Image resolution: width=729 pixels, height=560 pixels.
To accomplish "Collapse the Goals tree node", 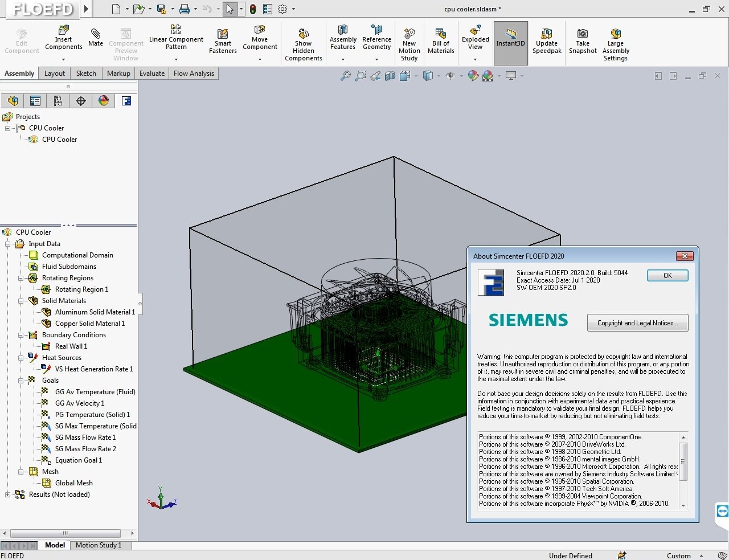I will [21, 381].
